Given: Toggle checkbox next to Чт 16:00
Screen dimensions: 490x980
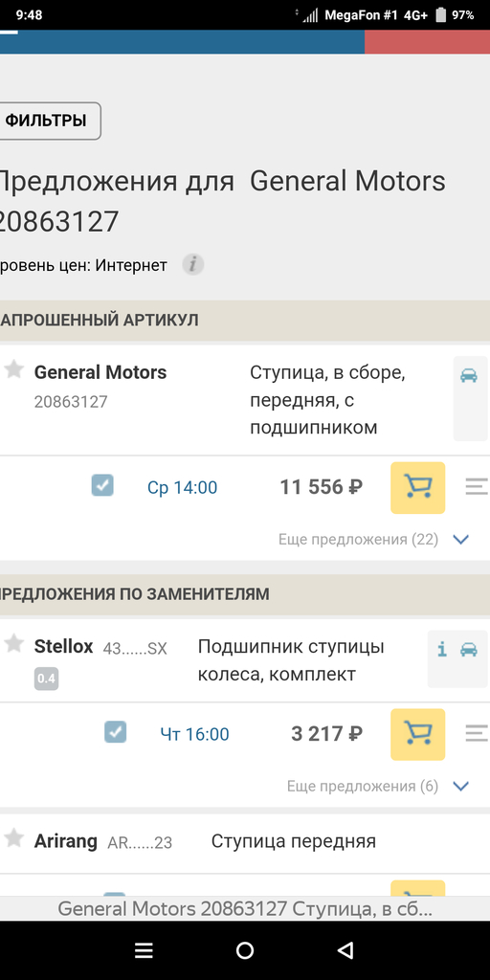Looking at the screenshot, I should click(115, 732).
